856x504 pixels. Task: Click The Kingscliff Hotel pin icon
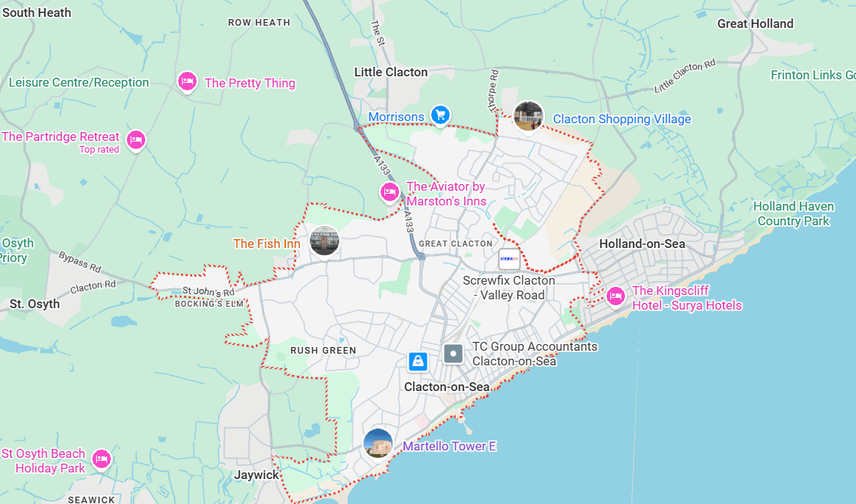click(x=615, y=296)
